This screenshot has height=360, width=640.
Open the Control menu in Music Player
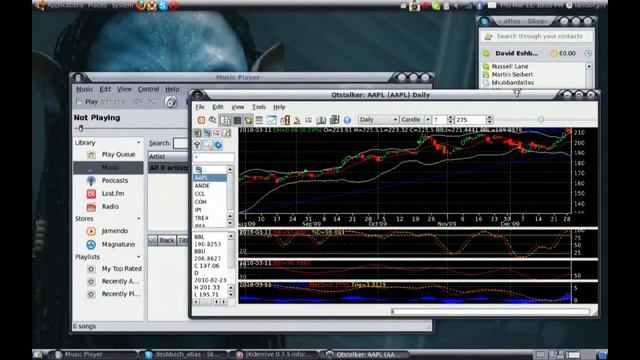[148, 89]
